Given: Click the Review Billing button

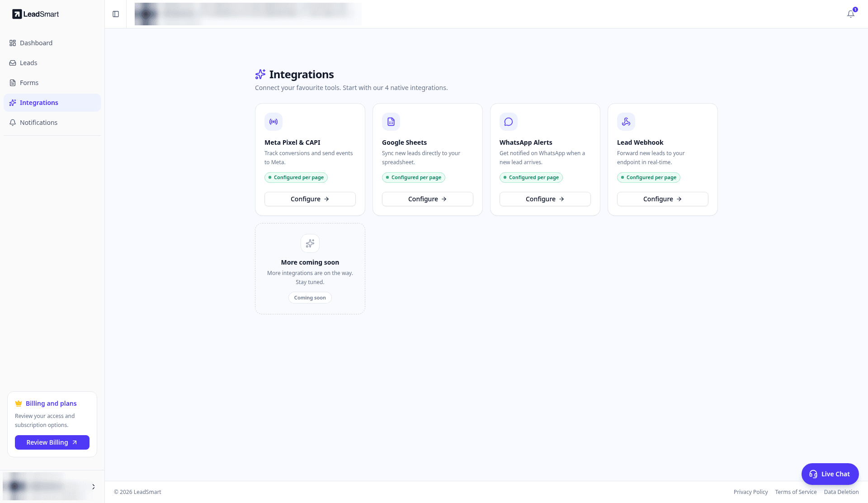Looking at the screenshot, I should (x=52, y=442).
